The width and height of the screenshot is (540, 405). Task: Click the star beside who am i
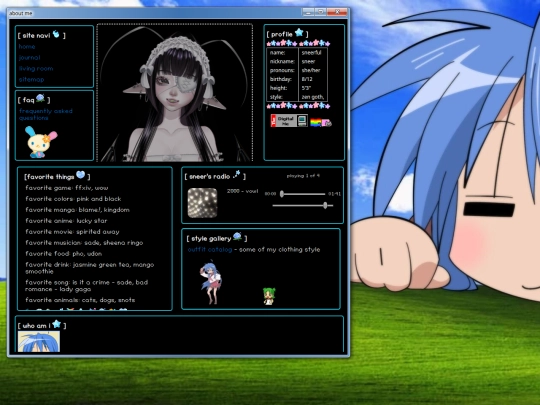point(57,324)
